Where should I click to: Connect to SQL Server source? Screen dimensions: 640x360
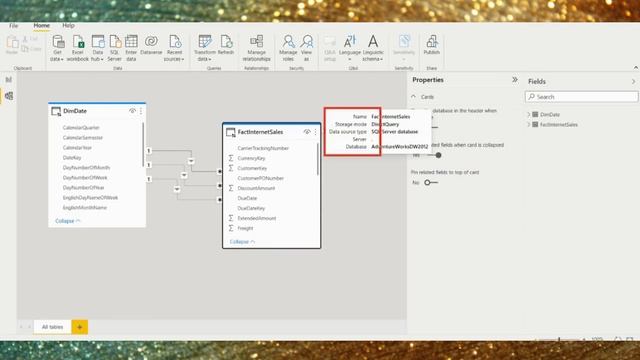pyautogui.click(x=114, y=48)
